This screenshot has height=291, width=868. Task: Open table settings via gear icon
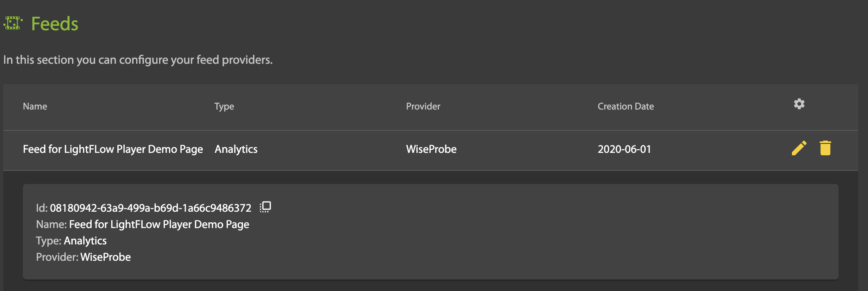pyautogui.click(x=799, y=104)
